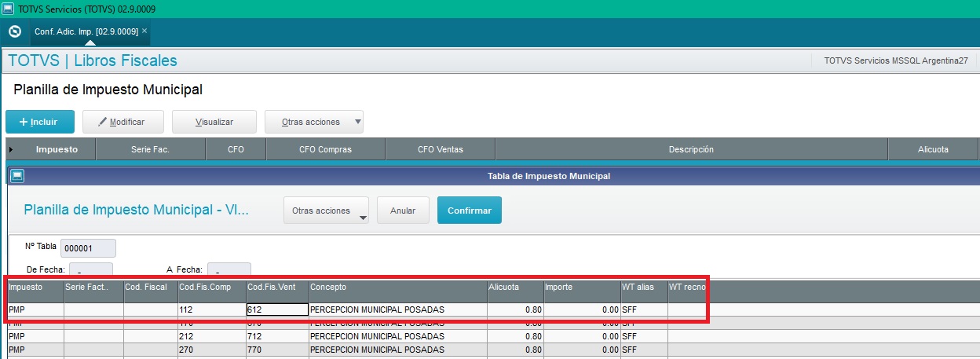Click the 0.00 importe in the row with 770
Viewport: 980px width, 359px height.
pyautogui.click(x=582, y=350)
